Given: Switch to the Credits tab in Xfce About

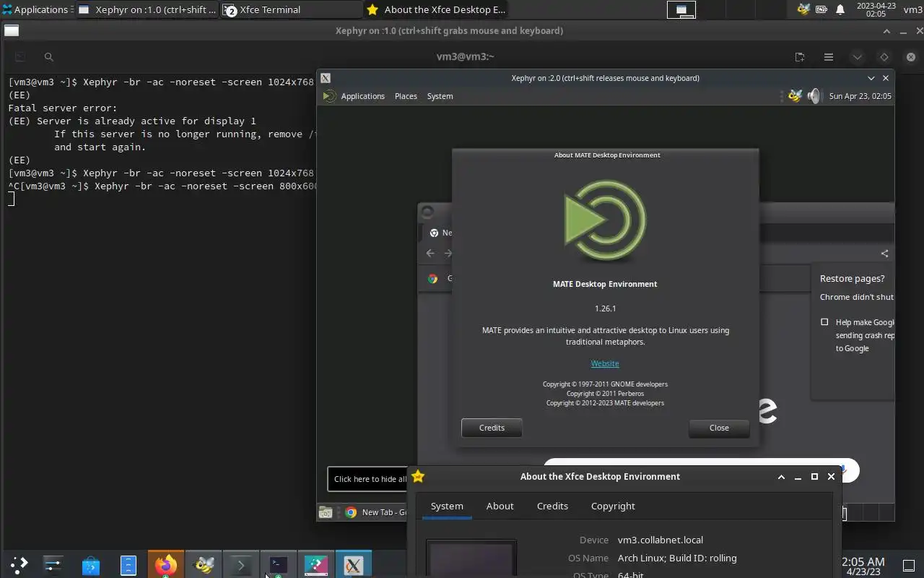Looking at the screenshot, I should 552,506.
